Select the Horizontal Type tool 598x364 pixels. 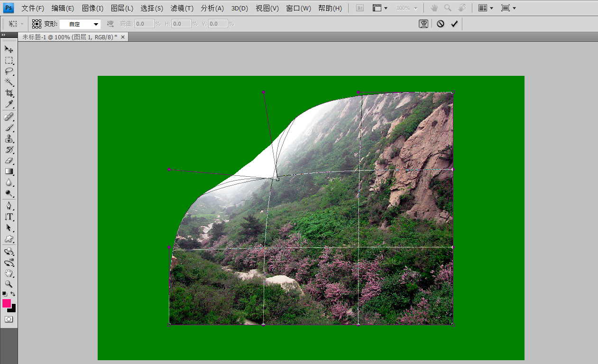click(x=9, y=217)
